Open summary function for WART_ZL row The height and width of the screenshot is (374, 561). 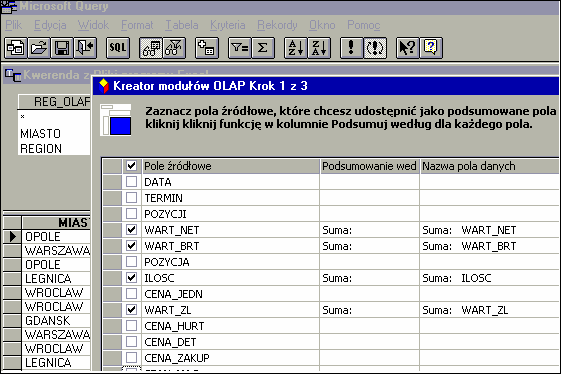tap(370, 310)
